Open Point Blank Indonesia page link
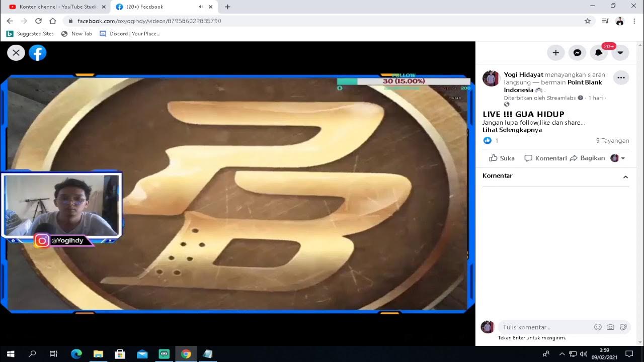The image size is (644, 362). (553, 86)
